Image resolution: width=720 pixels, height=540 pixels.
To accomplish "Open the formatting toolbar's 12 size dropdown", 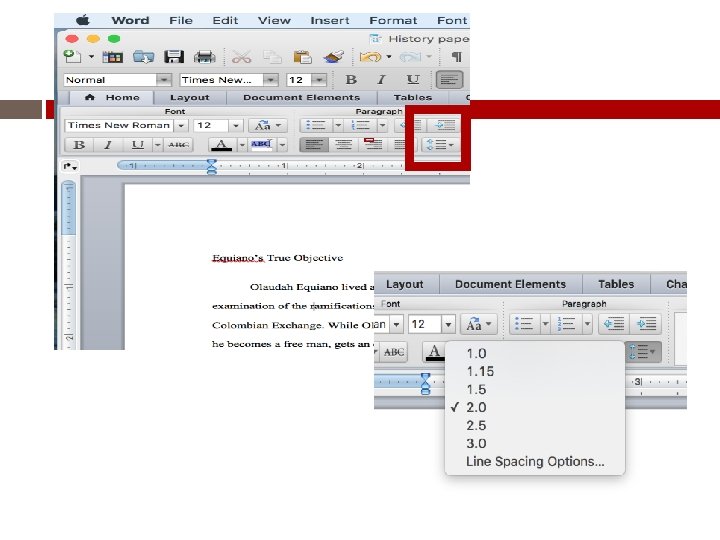I will coord(319,80).
